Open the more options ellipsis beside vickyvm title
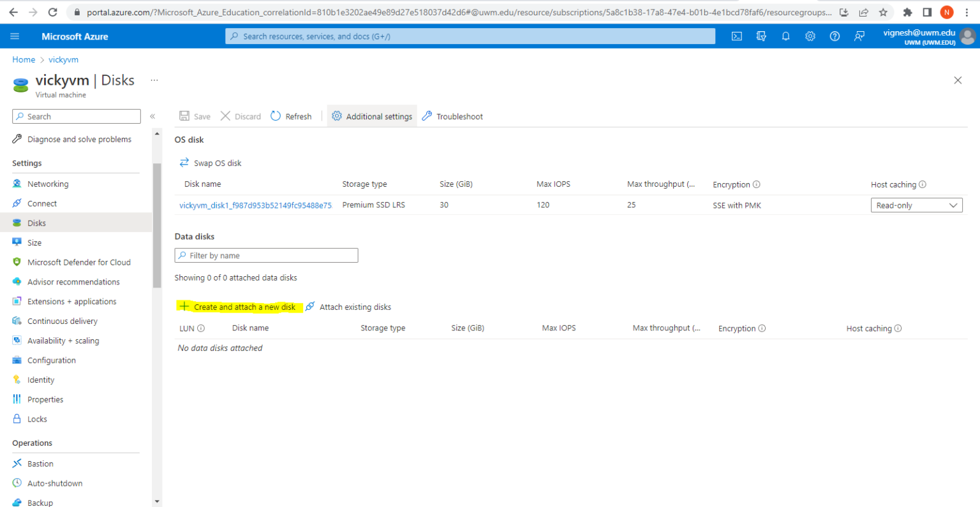The image size is (980, 507). tap(154, 80)
